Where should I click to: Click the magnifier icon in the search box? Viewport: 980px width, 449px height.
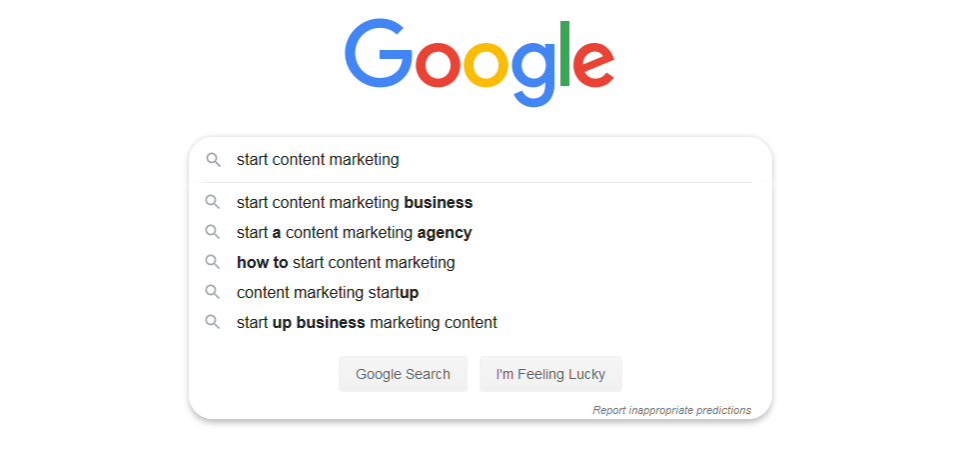click(213, 160)
